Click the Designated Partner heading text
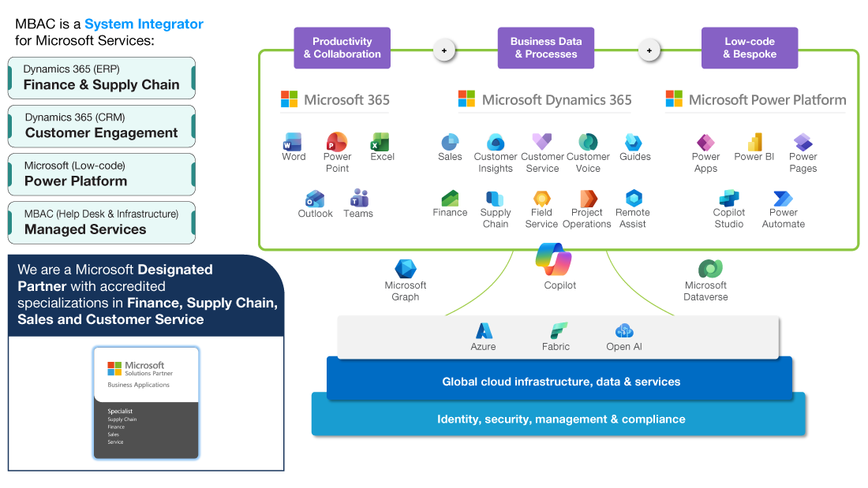868x488 pixels. [115, 278]
